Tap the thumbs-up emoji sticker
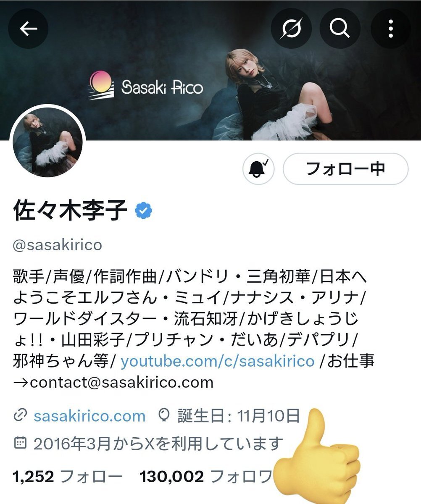The height and width of the screenshot is (504, 421). (x=318, y=453)
